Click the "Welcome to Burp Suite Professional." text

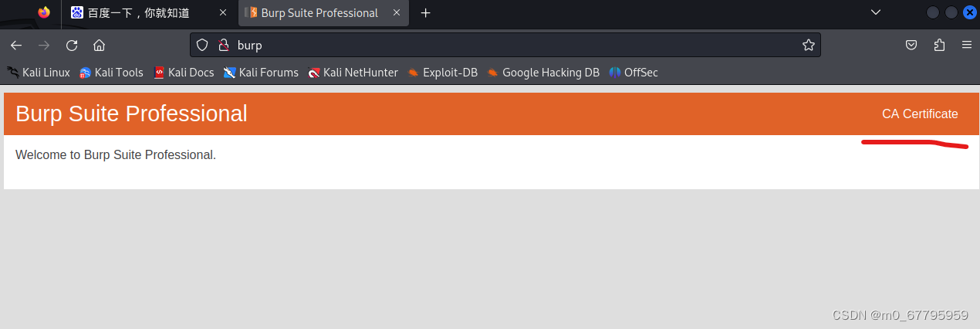(116, 155)
